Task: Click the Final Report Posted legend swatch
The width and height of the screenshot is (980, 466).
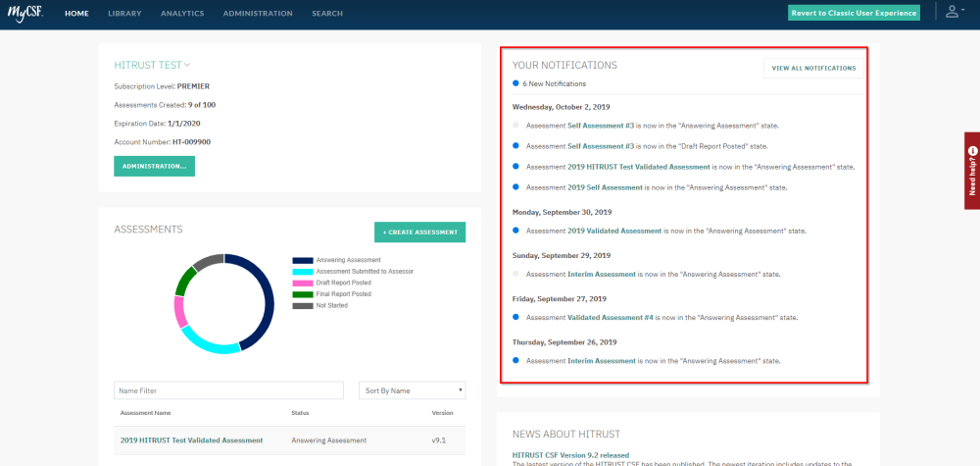Action: click(303, 294)
